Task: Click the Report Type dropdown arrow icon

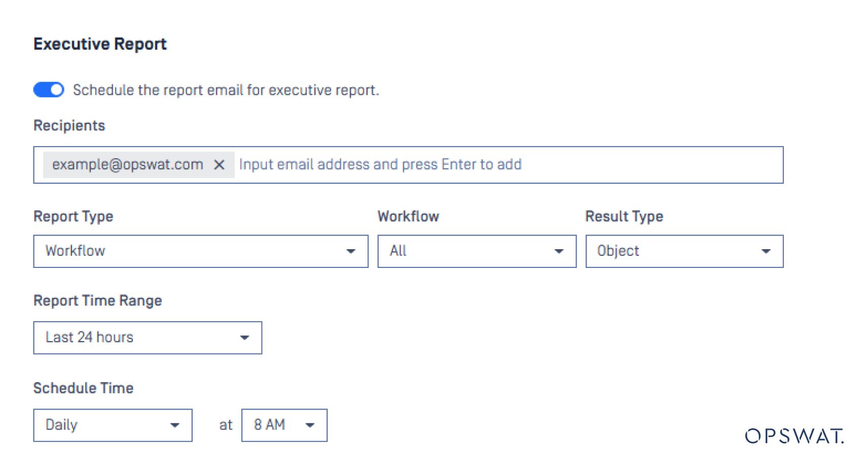Action: tap(350, 251)
